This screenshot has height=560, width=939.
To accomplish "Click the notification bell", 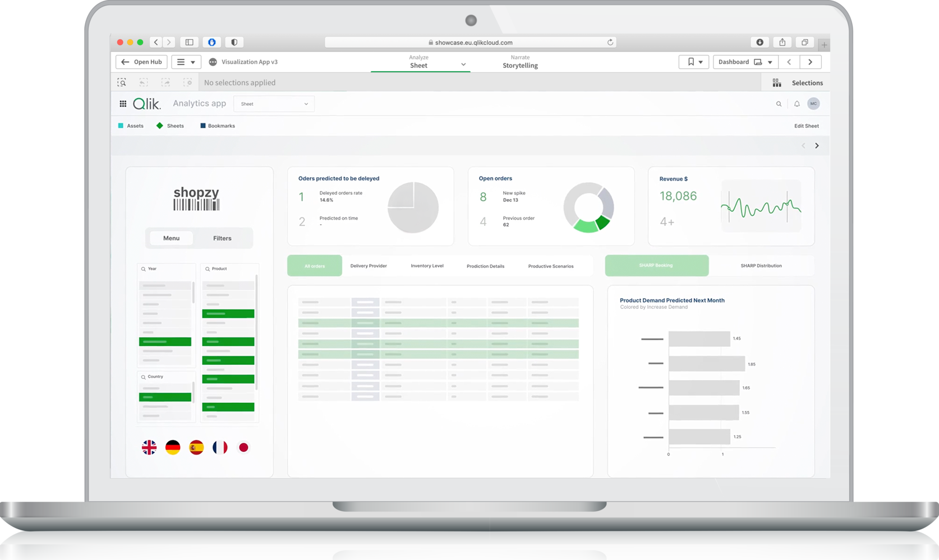I will pos(797,103).
